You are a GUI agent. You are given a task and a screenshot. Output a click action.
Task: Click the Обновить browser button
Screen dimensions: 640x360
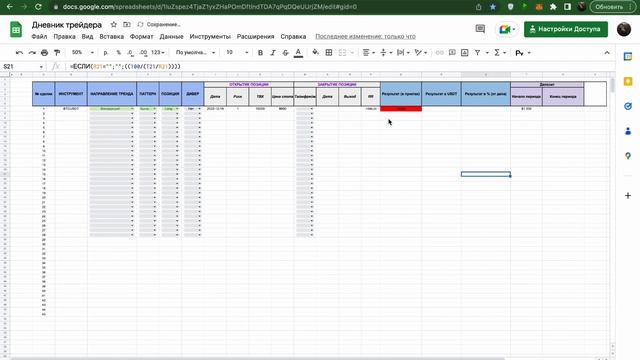coord(612,7)
